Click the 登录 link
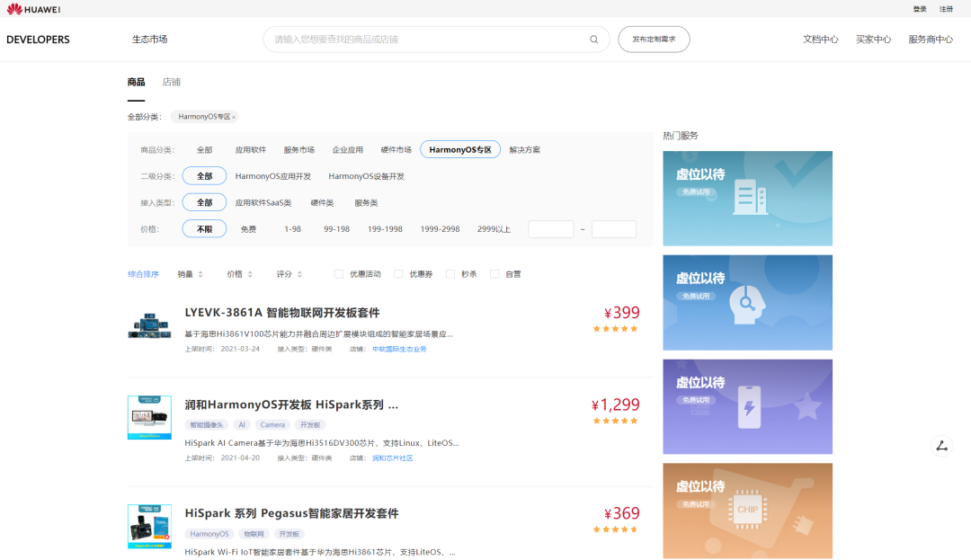Screen dimensions: 971x560 (x=920, y=9)
